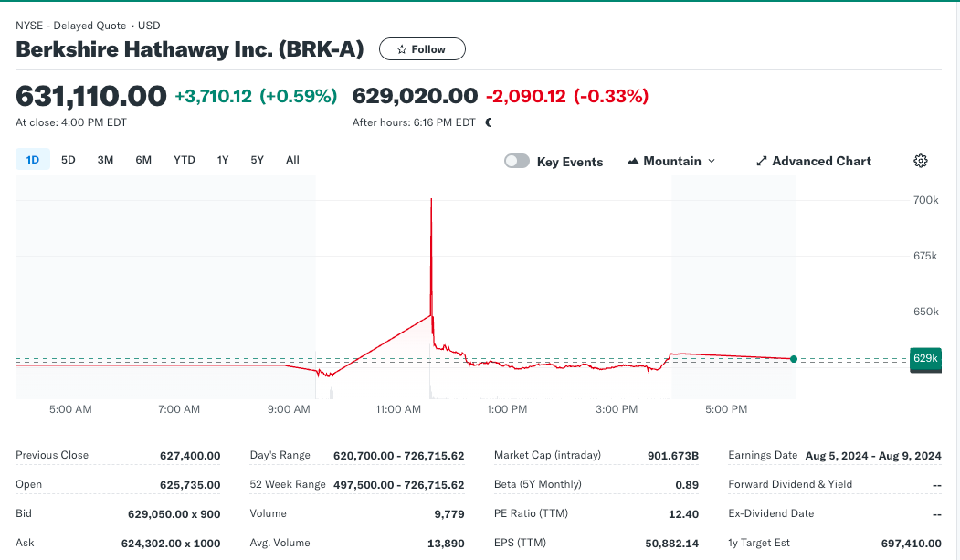960x560 pixels.
Task: Click the green endpoint dot on chart
Action: pos(794,359)
